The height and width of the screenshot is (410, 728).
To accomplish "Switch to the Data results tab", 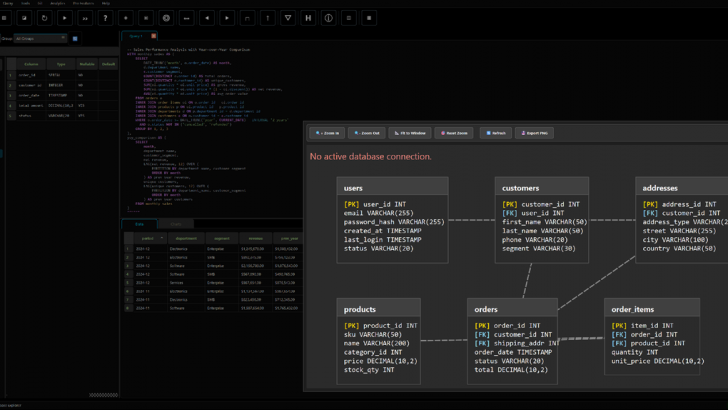I will 139,224.
